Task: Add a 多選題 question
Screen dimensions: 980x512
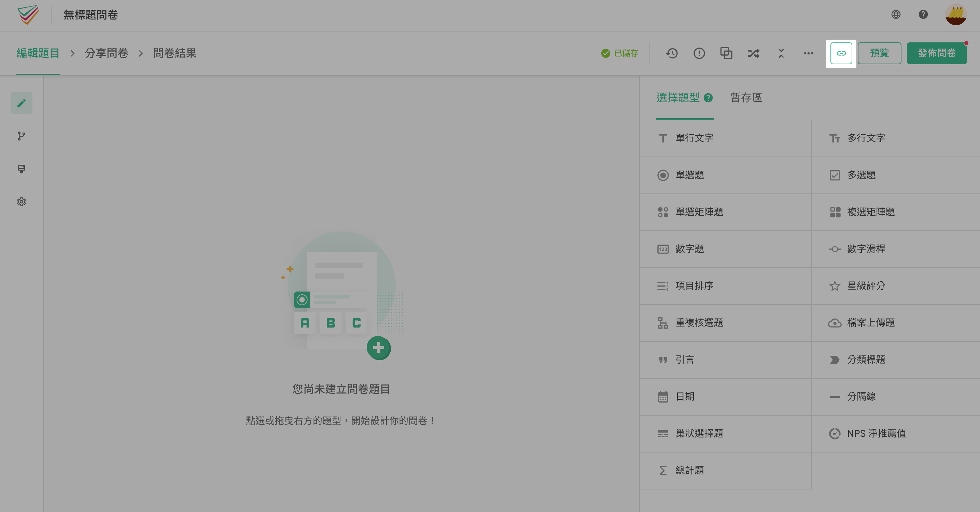Action: (x=896, y=175)
